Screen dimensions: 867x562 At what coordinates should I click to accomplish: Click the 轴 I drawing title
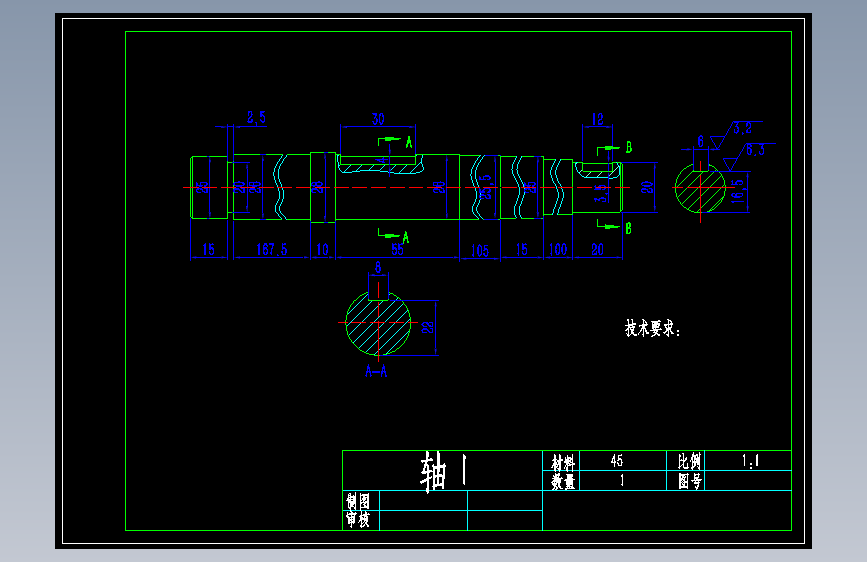point(444,471)
